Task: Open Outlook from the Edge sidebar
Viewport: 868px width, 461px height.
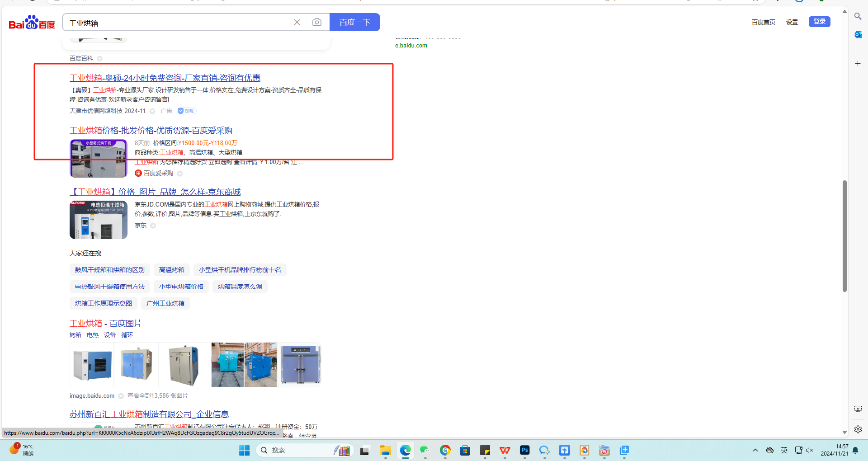Action: (x=858, y=35)
